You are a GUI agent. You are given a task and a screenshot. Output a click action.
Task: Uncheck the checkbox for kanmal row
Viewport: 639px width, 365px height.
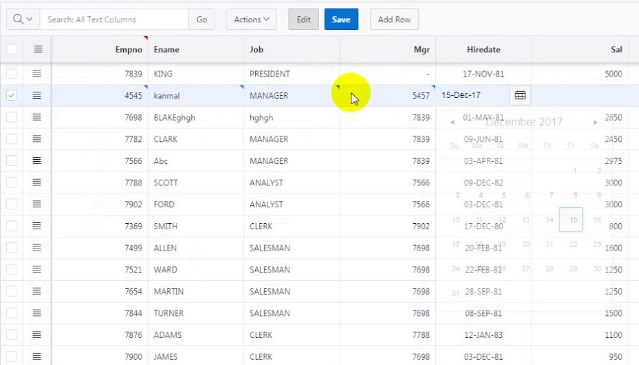pyautogui.click(x=11, y=95)
